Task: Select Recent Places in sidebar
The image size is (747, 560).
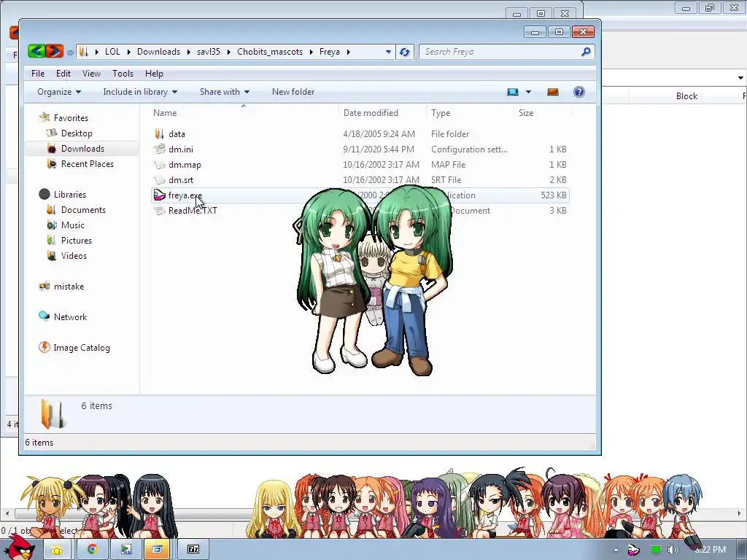Action: click(x=88, y=164)
